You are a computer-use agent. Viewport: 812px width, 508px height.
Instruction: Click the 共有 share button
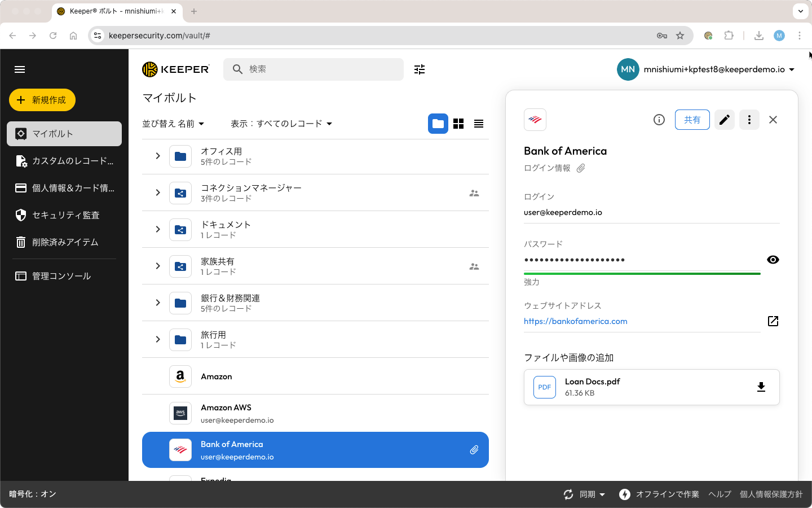(692, 120)
